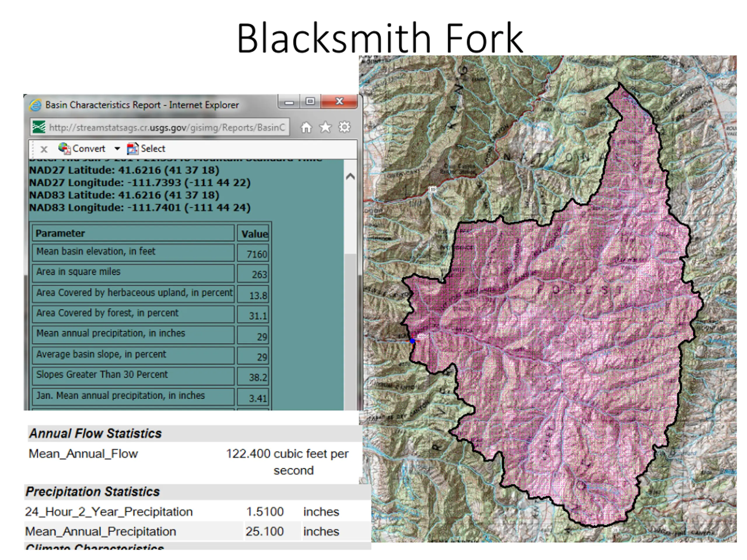Click the Internet Explorer logo in title bar
The width and height of the screenshot is (747, 560).
[x=35, y=105]
